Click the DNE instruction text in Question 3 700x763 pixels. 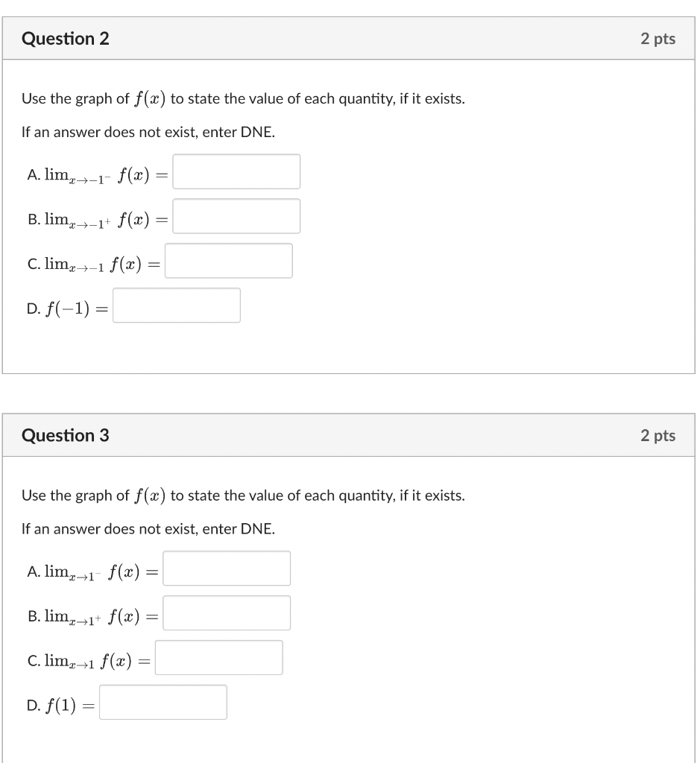[x=148, y=529]
